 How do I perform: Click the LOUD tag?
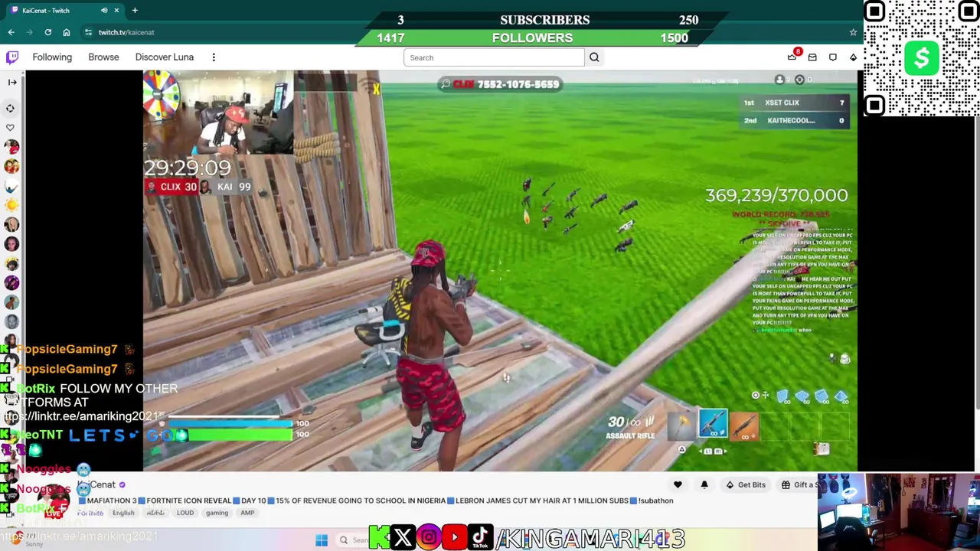185,513
